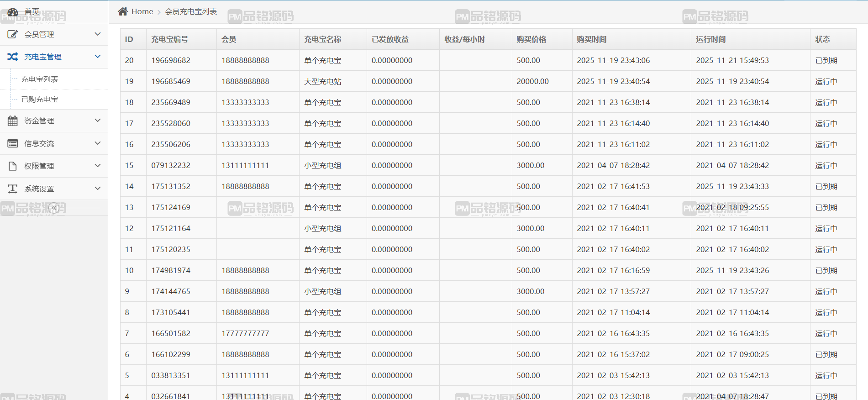Click the edit icon for 会员管理
Viewport: 868px width, 400px height.
pos(13,34)
